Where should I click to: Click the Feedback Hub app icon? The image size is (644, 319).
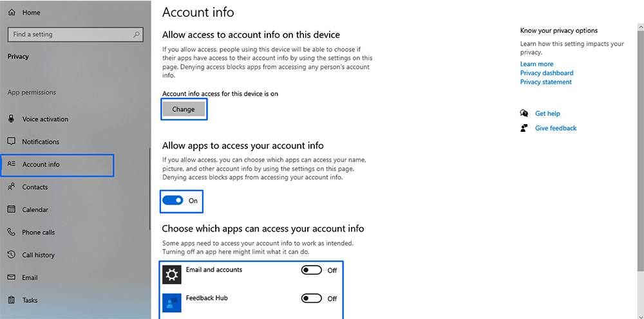tap(172, 303)
